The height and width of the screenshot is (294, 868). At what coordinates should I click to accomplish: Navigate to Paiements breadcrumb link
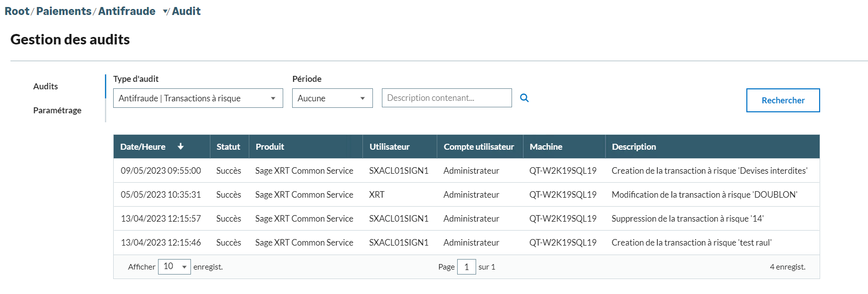(64, 11)
